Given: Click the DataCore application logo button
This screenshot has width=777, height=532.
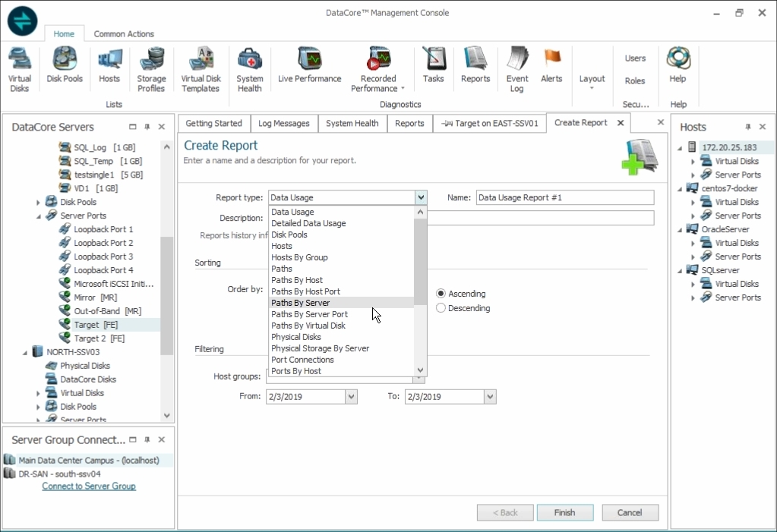Looking at the screenshot, I should point(22,20).
